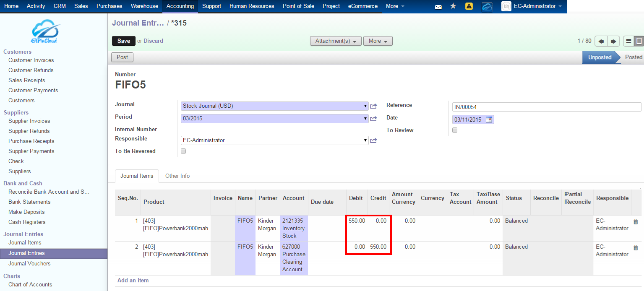Click the EC-Administrator avatar camera icon

506,6
